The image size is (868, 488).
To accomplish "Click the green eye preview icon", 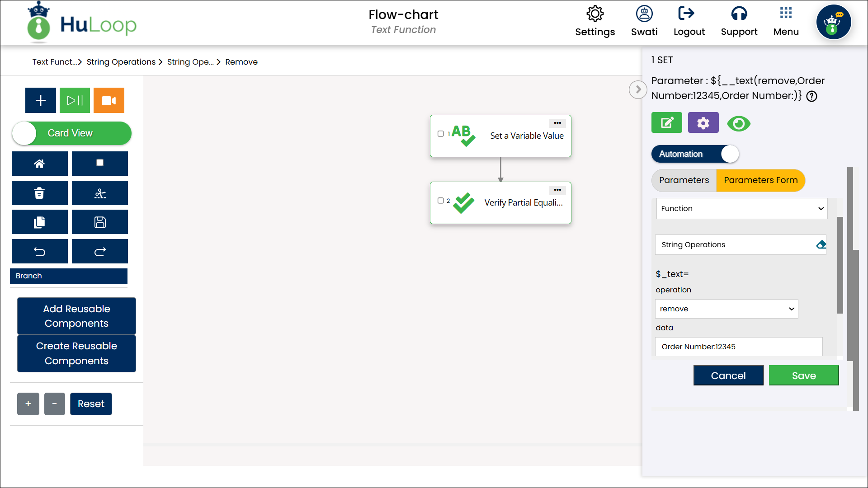I will coord(739,123).
